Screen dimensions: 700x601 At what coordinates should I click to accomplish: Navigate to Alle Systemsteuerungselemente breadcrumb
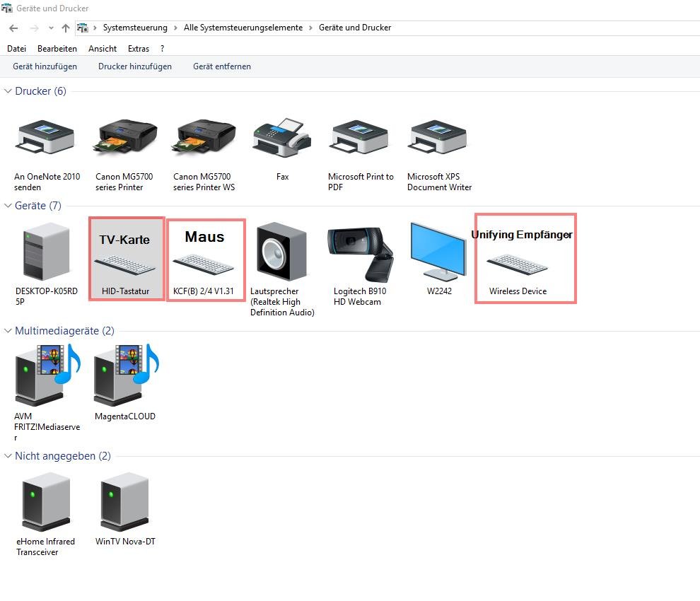click(x=243, y=28)
